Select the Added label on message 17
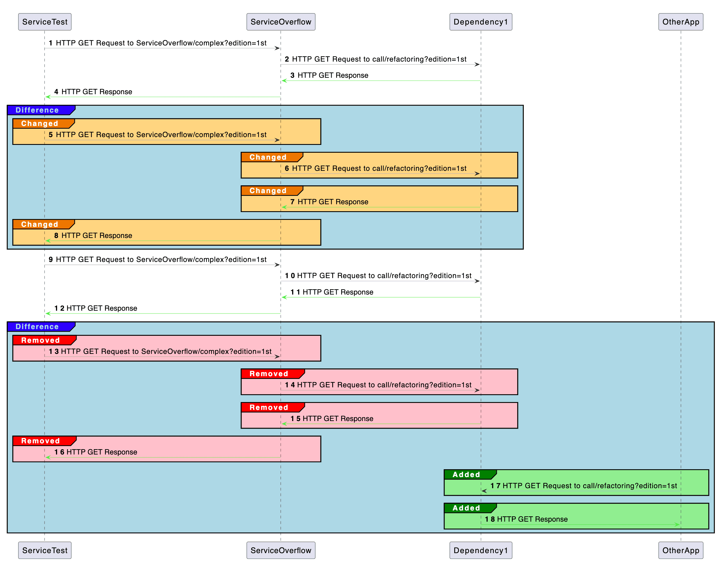Image resolution: width=728 pixels, height=569 pixels. (x=467, y=474)
